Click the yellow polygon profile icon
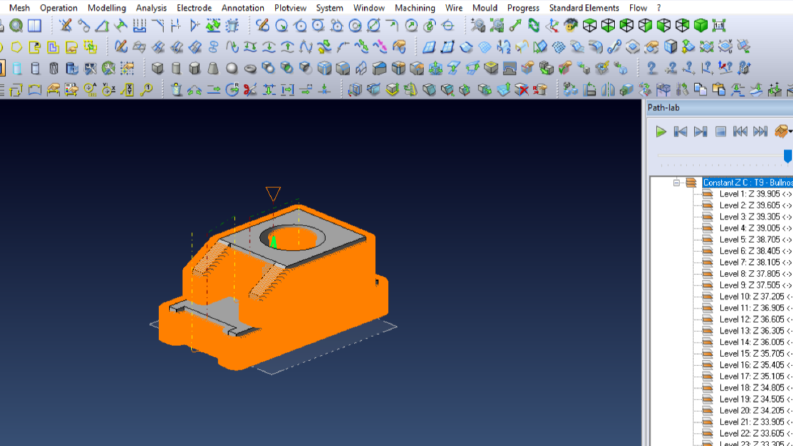This screenshot has width=793, height=446. coord(17,47)
